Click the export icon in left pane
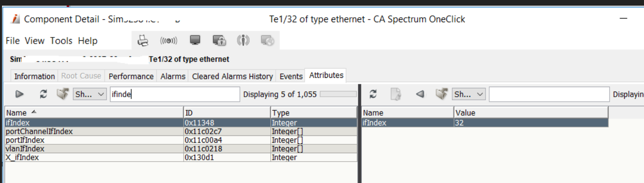 tap(62, 94)
